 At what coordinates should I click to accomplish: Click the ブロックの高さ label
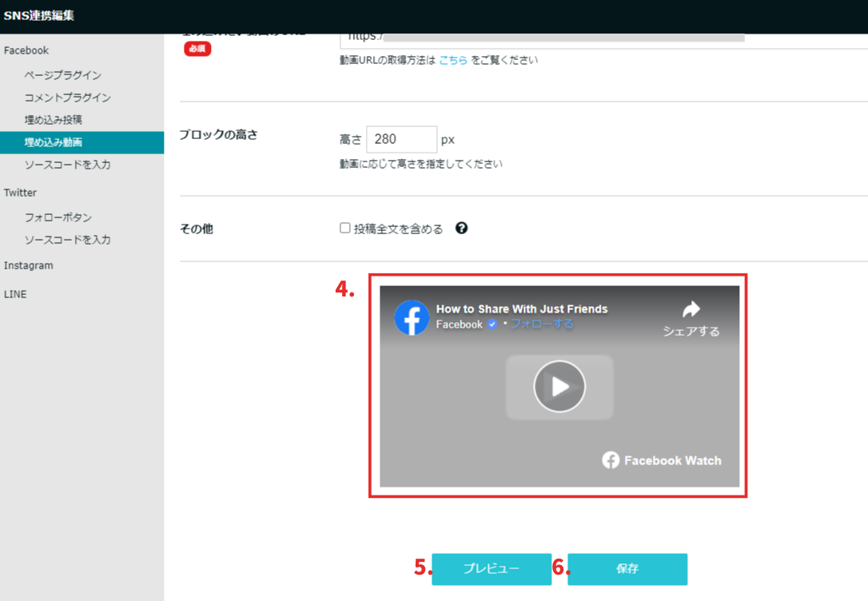click(x=219, y=134)
